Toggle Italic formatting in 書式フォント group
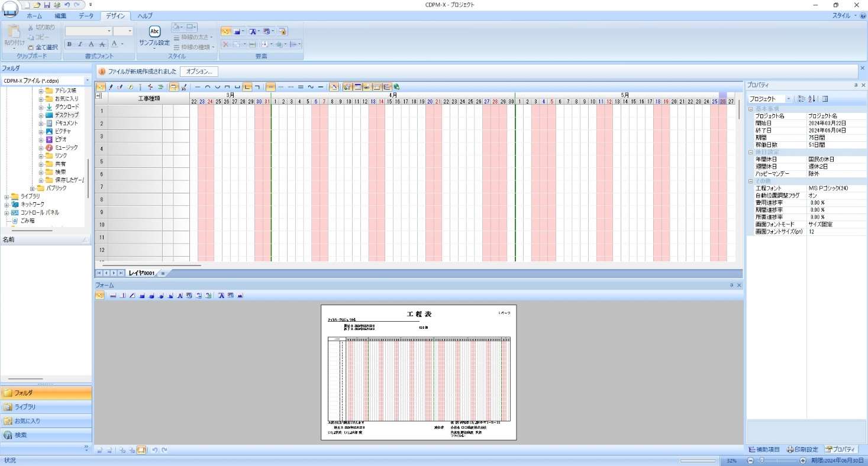 (80, 44)
